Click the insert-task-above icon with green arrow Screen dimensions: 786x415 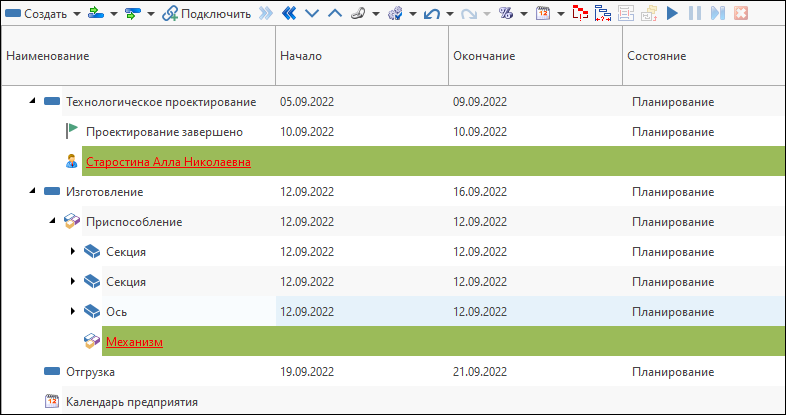95,14
